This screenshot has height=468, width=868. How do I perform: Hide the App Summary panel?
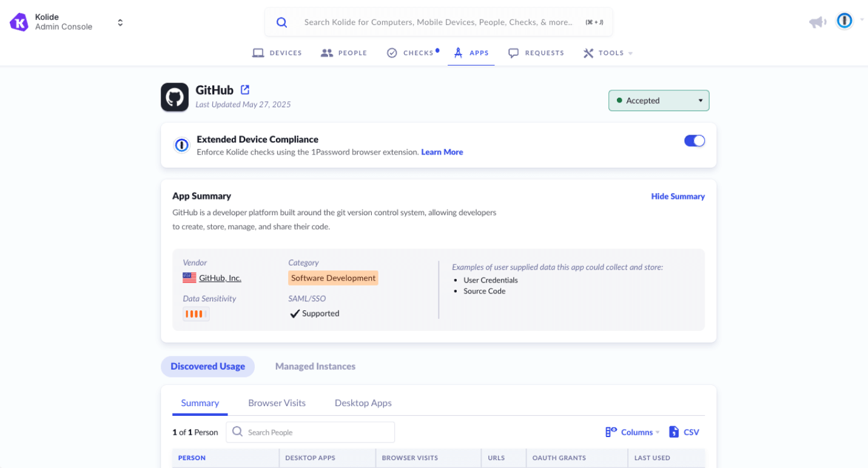[678, 196]
